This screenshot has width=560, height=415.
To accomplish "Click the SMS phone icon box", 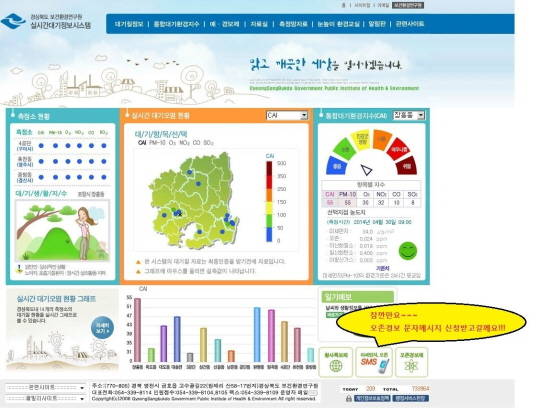I will pyautogui.click(x=374, y=362).
